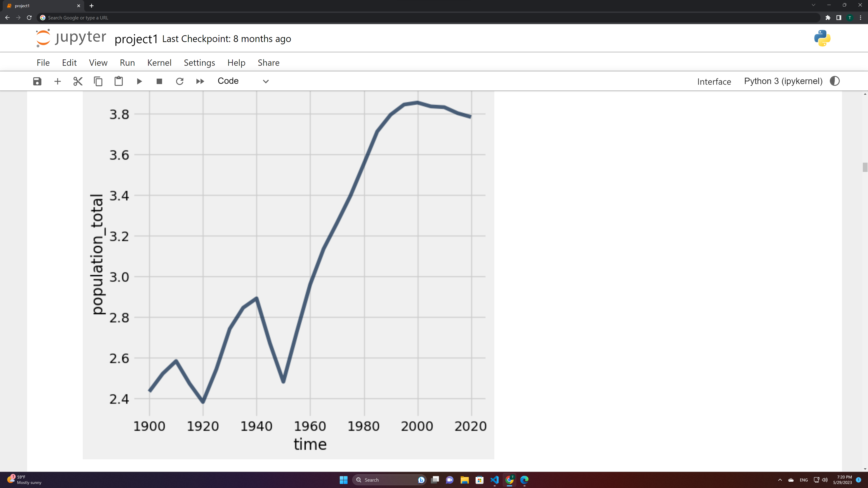
Task: Restart and run all cells icon
Action: coord(200,81)
